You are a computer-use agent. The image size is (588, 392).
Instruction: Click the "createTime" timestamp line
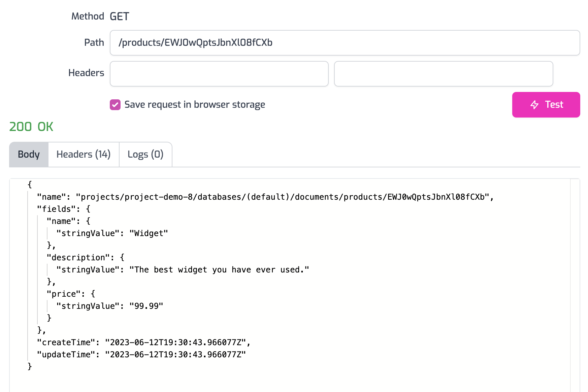click(143, 342)
